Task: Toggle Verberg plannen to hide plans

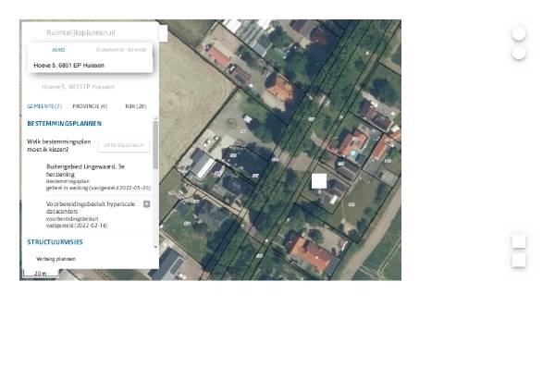Action: tap(55, 259)
